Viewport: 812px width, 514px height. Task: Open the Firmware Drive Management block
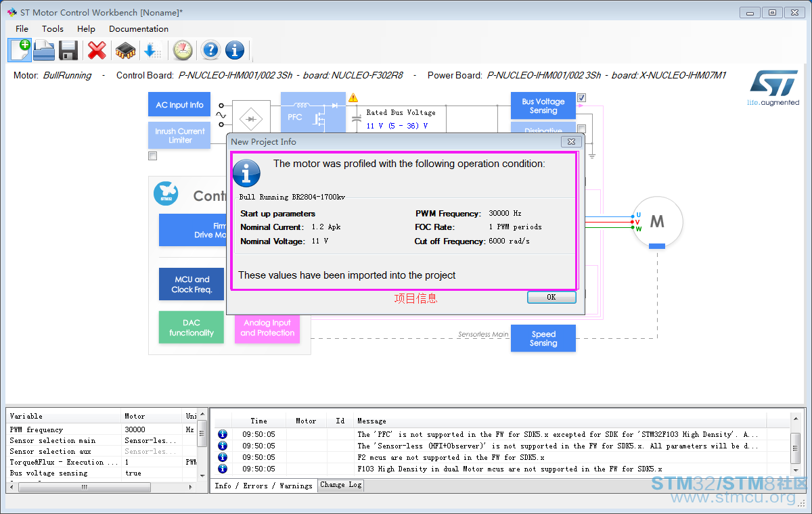point(194,230)
